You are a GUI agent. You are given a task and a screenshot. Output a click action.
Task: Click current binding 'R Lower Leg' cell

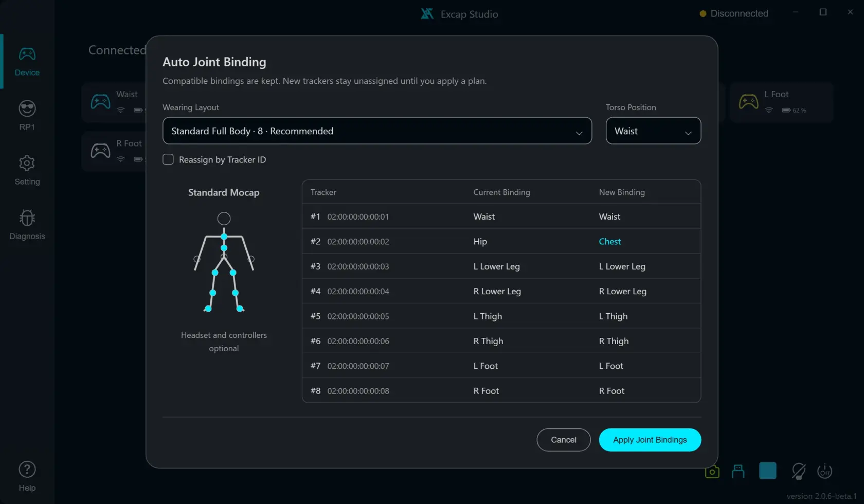(497, 291)
